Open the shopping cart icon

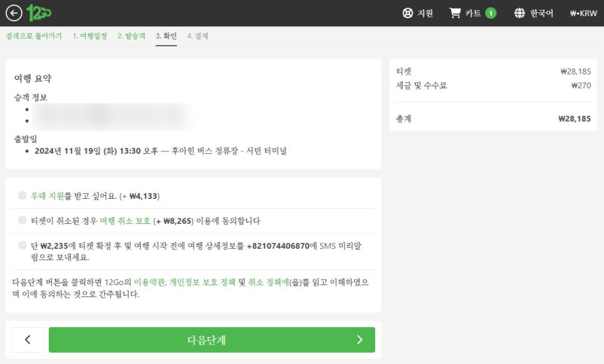click(x=455, y=13)
